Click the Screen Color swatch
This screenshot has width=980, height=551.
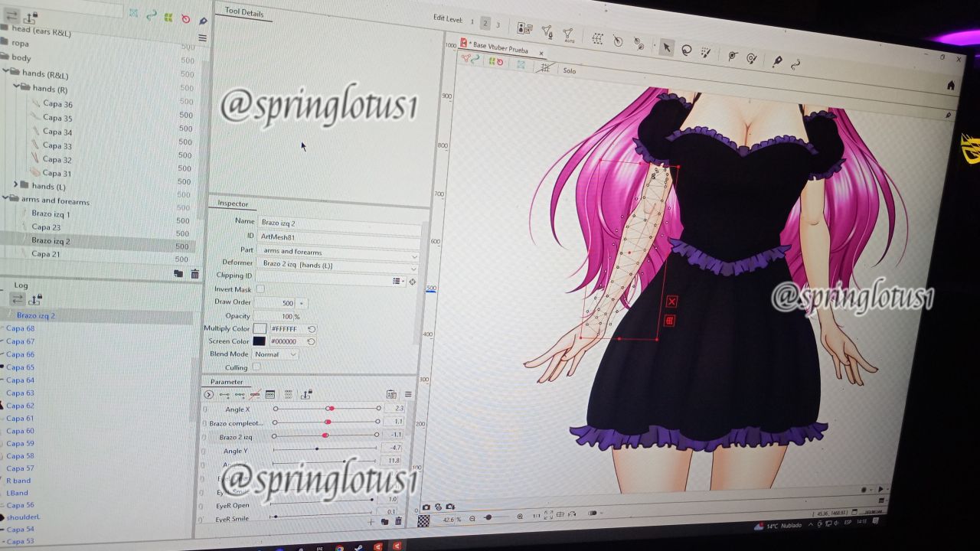click(260, 341)
